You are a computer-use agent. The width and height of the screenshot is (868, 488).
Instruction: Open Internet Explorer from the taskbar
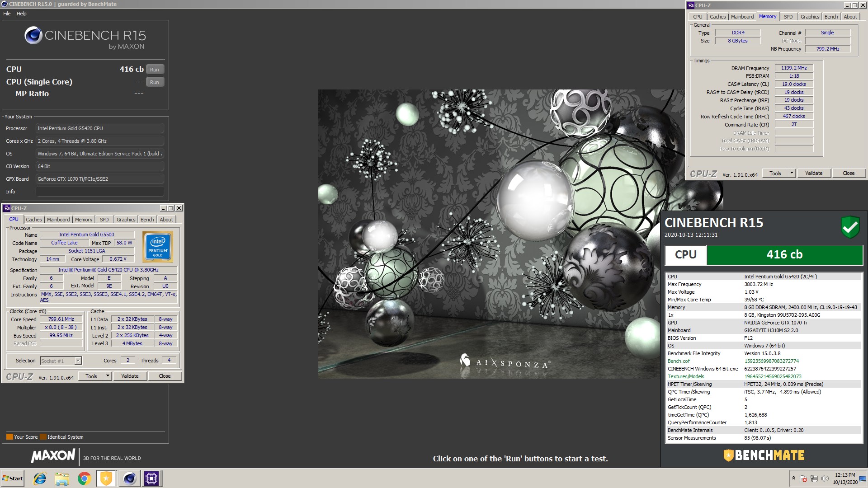point(40,479)
